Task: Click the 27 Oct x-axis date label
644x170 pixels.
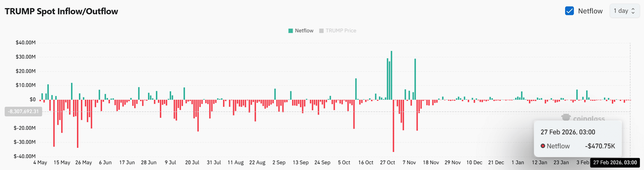Action: coord(387,162)
